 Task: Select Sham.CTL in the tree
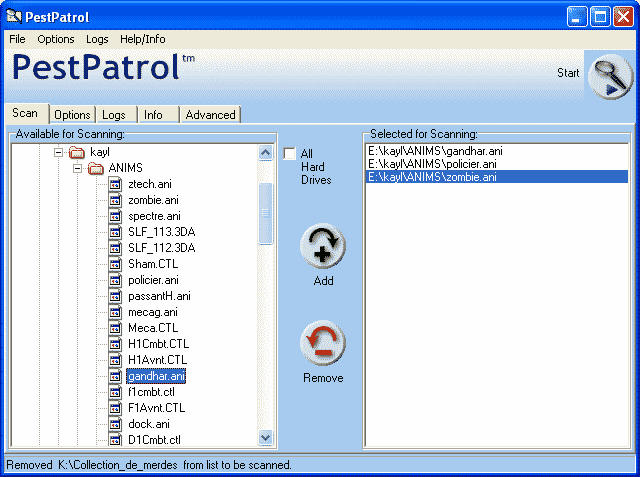tap(153, 264)
